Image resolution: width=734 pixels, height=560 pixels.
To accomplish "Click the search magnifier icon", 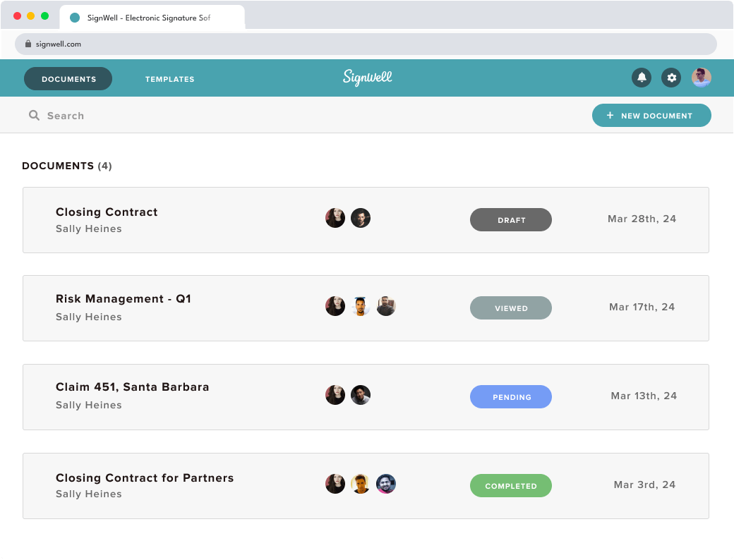I will point(34,115).
